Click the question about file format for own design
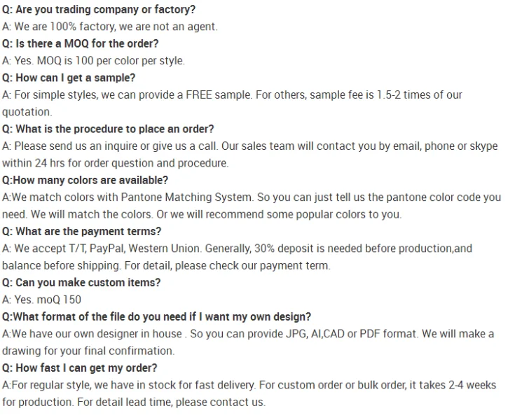 (157, 317)
